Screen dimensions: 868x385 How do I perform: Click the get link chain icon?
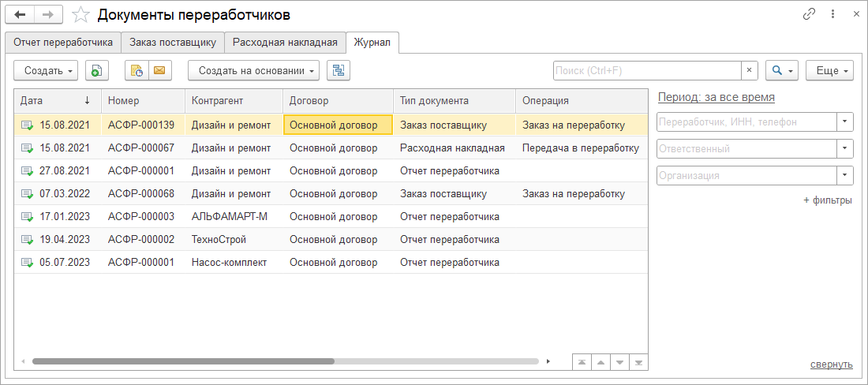point(809,14)
